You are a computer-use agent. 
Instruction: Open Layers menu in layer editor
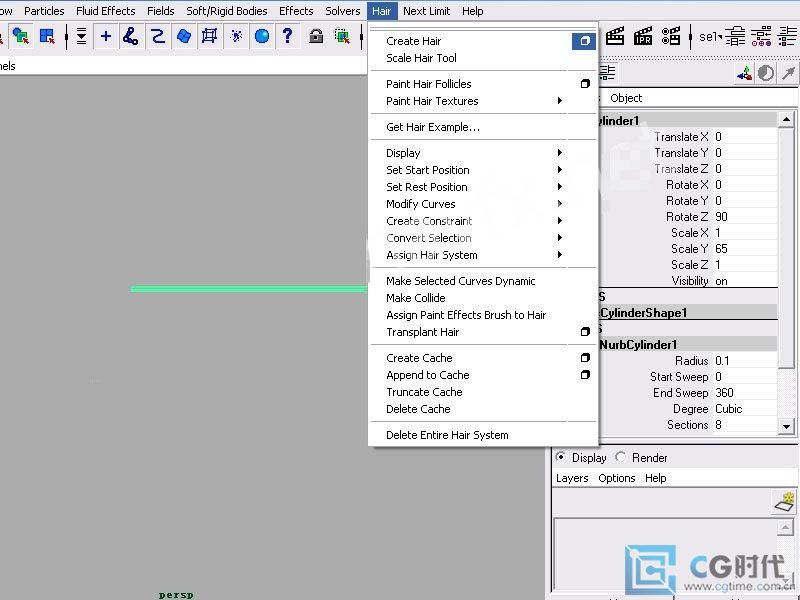[572, 478]
